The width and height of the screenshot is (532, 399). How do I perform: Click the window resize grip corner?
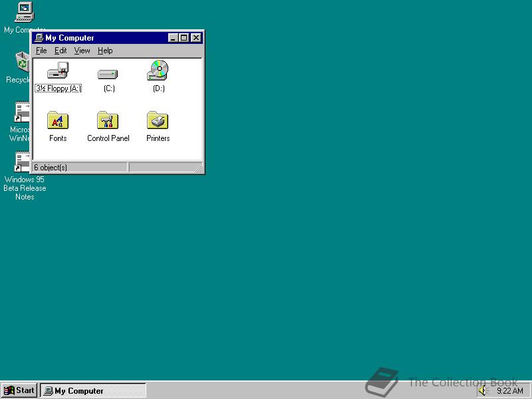coord(198,168)
